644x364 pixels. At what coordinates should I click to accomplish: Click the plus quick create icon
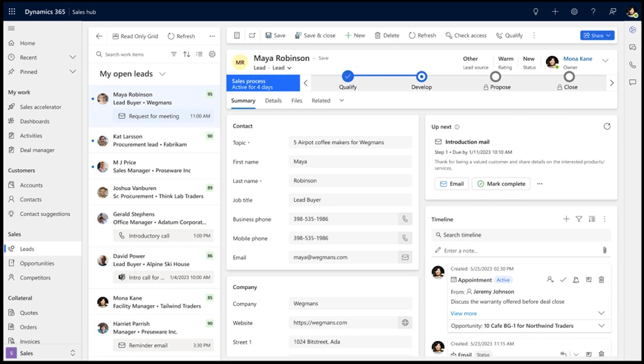coord(555,12)
